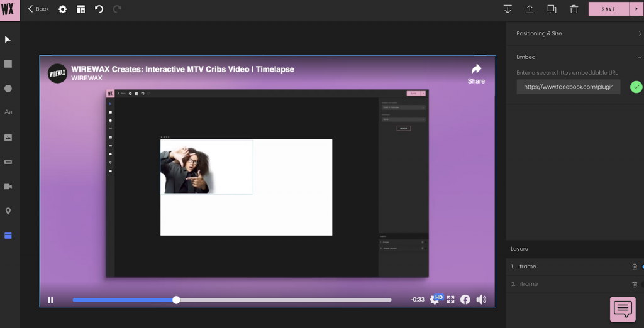Click the video progress slider knob
Screen dimensions: 644x328
point(176,300)
